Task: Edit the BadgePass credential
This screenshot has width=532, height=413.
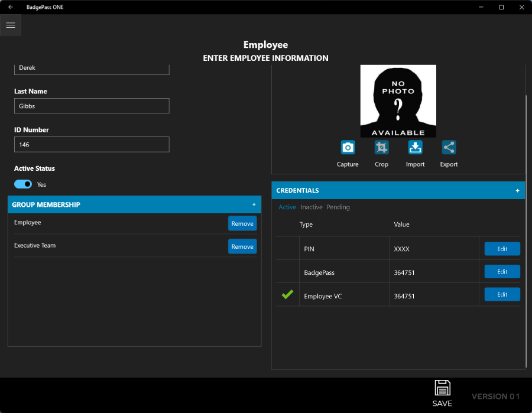Action: coord(502,272)
